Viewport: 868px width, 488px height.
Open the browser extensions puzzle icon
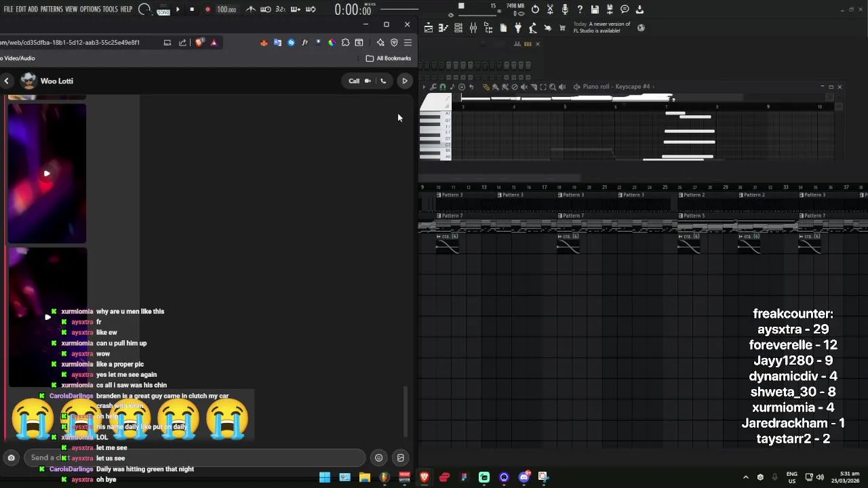[345, 42]
